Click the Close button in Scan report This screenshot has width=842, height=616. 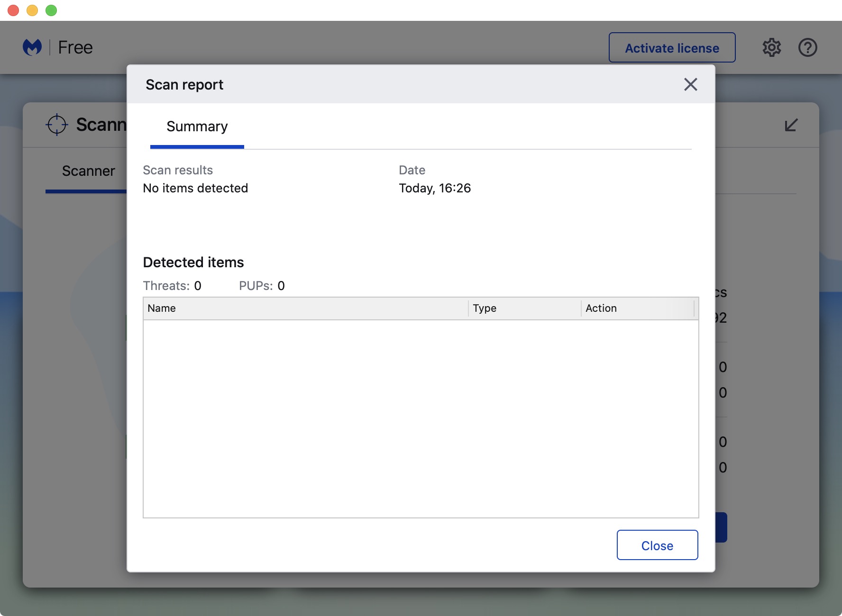tap(657, 545)
